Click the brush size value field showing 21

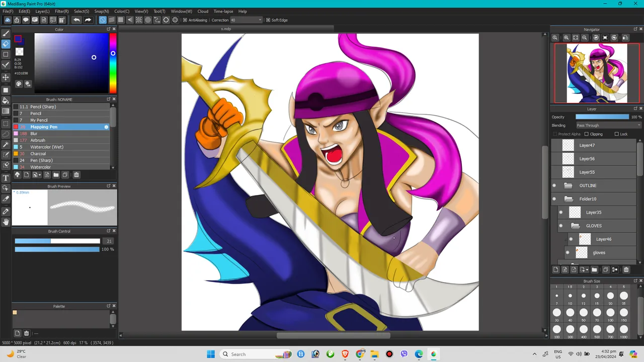tap(109, 241)
